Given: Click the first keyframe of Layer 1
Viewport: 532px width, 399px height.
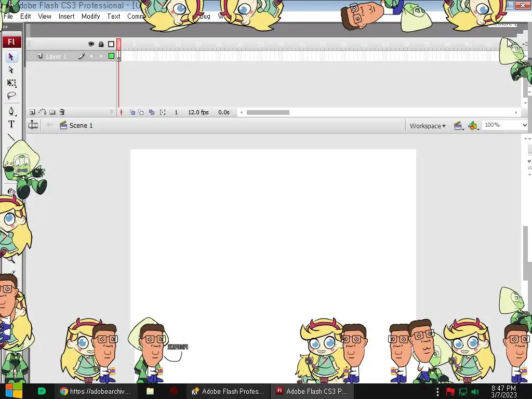Looking at the screenshot, I should 119,56.
